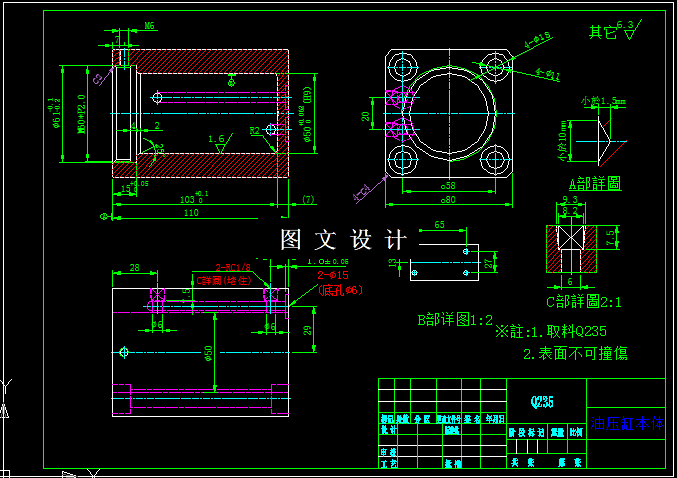
Task: Select the "27" dimension in B detail
Action: (x=488, y=263)
